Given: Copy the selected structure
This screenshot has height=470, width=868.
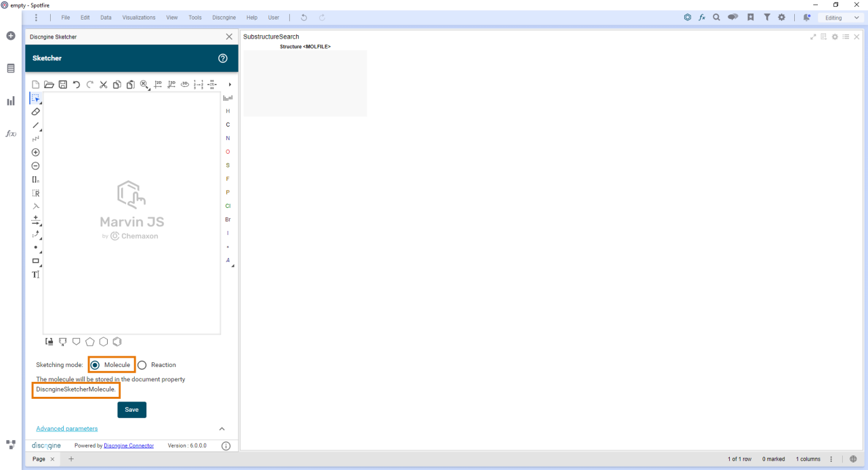Looking at the screenshot, I should (x=117, y=85).
